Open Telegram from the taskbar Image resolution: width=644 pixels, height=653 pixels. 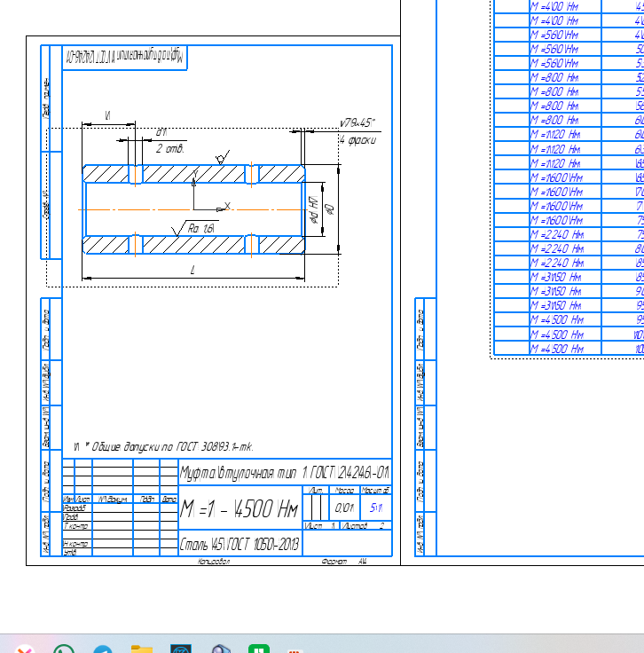tap(103, 649)
